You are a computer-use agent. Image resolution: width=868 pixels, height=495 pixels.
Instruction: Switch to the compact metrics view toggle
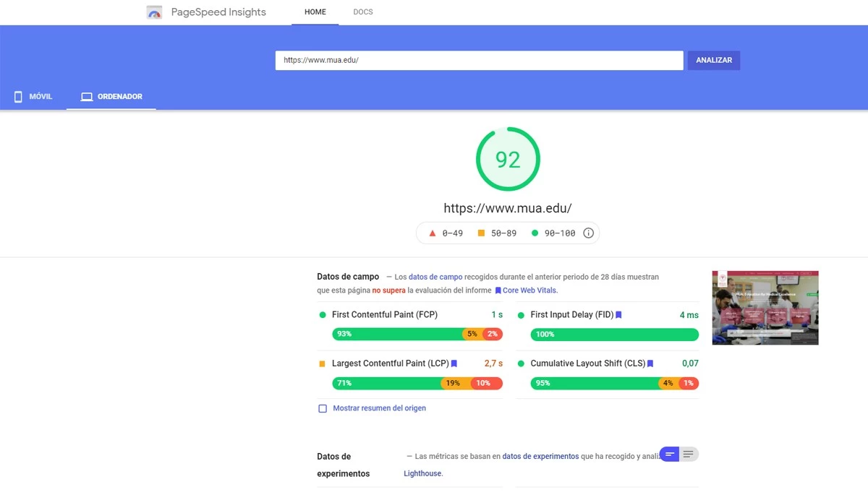(670, 455)
